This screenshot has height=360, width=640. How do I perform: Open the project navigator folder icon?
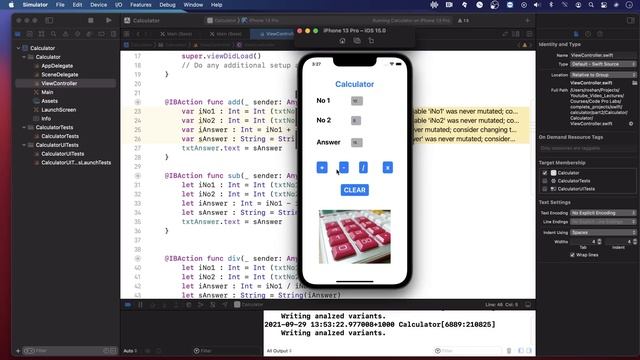pyautogui.click(x=18, y=34)
